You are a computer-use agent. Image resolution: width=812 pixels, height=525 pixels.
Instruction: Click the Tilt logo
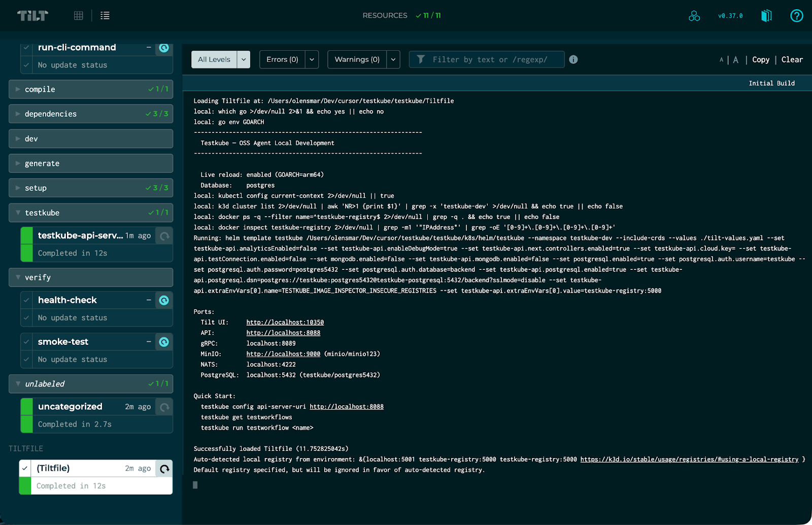click(32, 16)
